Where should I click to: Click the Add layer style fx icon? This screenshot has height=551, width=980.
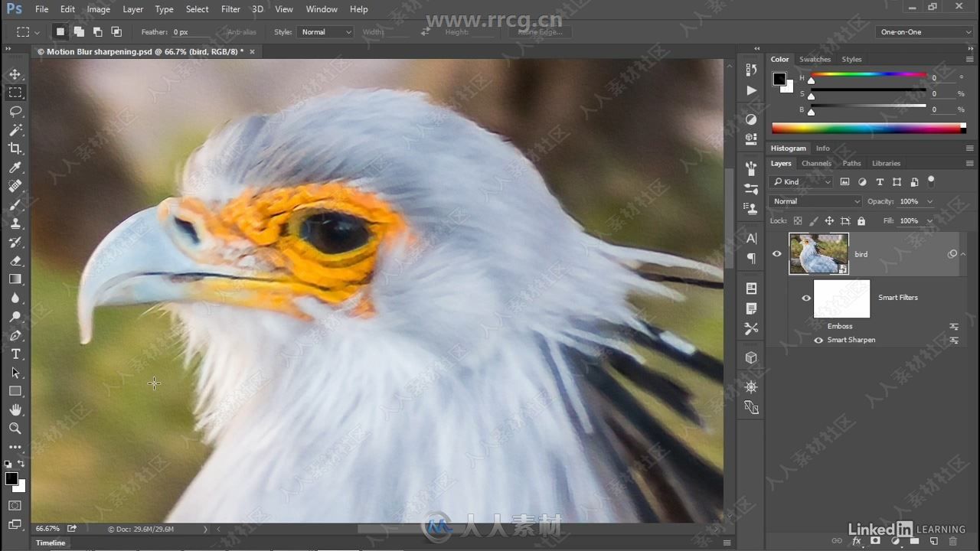(857, 541)
